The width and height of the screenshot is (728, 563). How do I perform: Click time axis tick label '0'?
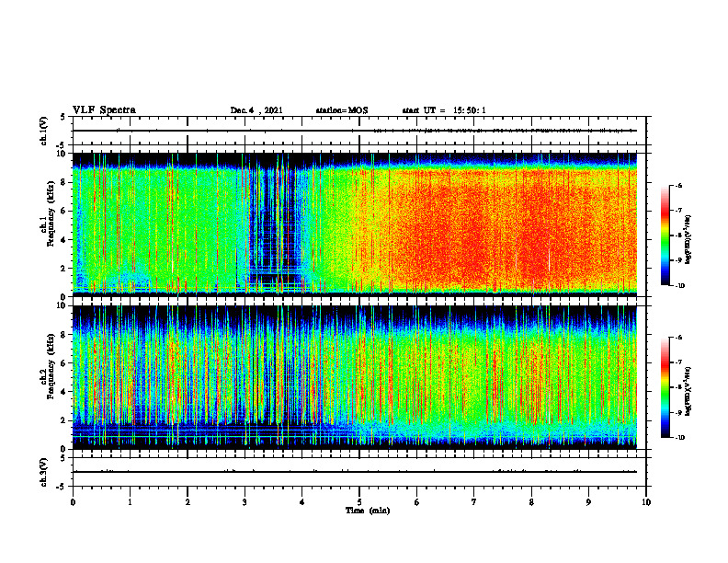73,502
